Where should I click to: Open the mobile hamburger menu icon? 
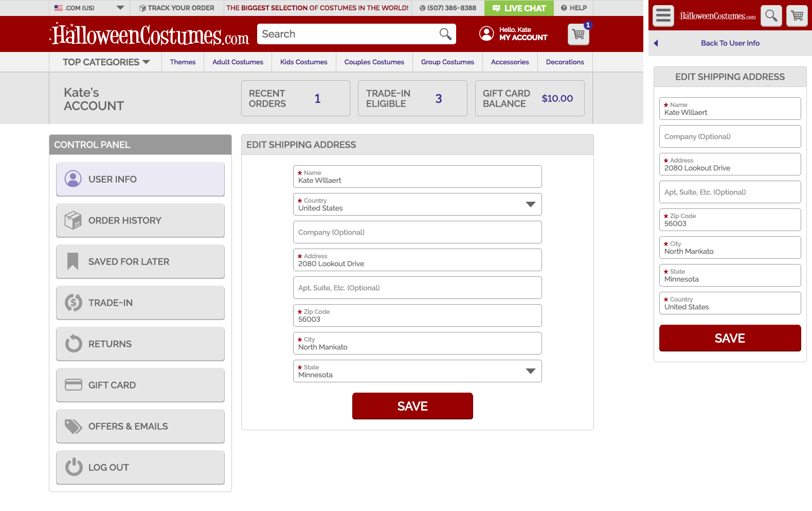(663, 16)
